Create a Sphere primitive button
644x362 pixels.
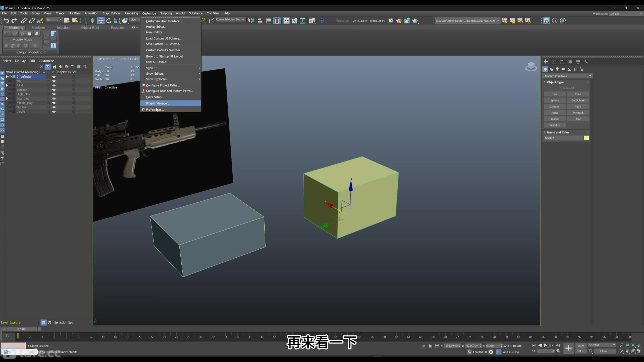(554, 100)
